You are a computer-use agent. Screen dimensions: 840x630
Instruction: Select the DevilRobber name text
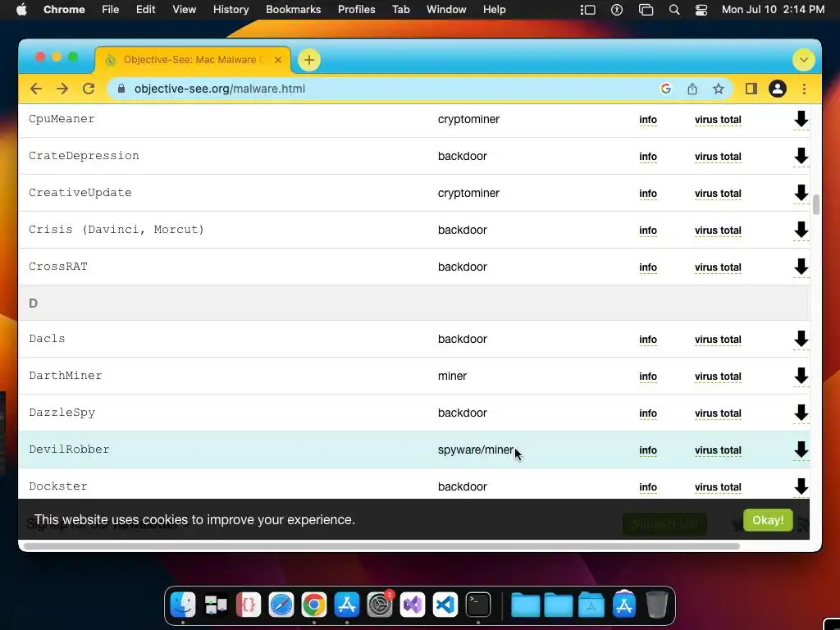tap(69, 450)
